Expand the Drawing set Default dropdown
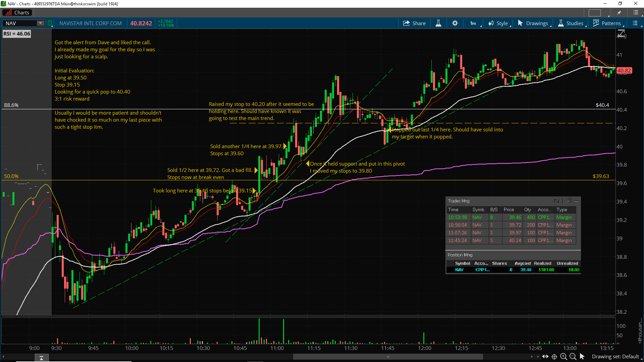 click(615, 357)
